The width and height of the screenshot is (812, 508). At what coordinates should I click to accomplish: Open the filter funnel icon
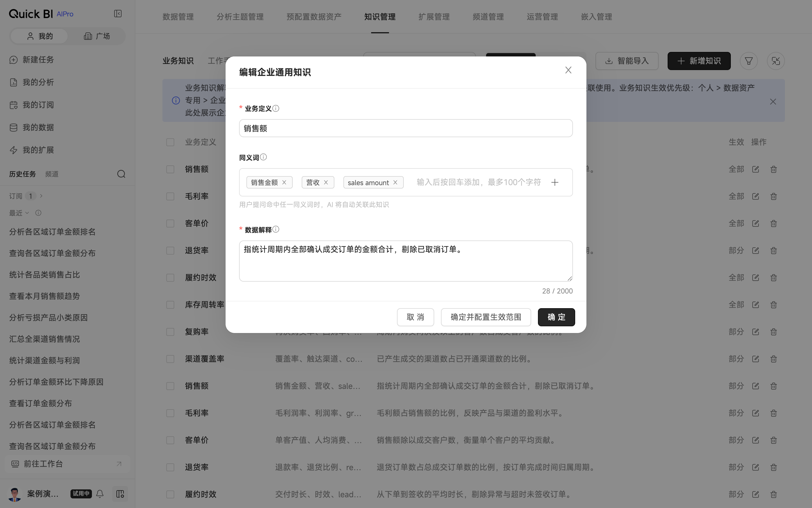749,61
